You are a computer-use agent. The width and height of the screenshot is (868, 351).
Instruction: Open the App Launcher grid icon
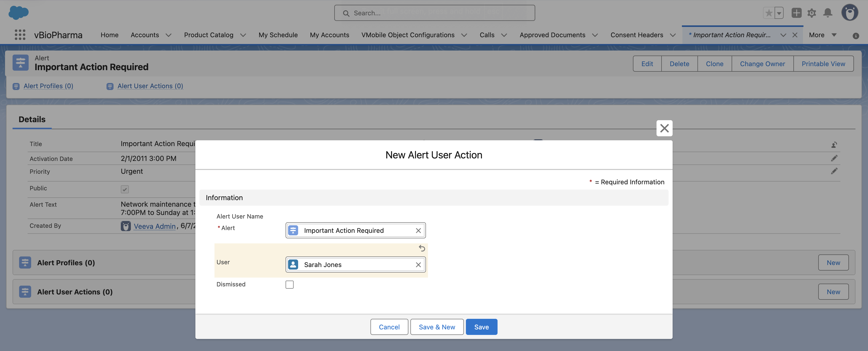tap(20, 35)
